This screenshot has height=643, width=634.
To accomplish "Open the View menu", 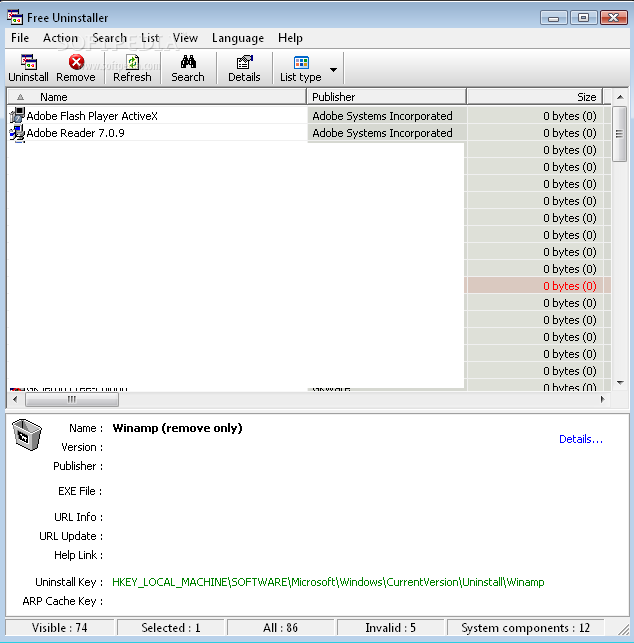I will tap(185, 38).
